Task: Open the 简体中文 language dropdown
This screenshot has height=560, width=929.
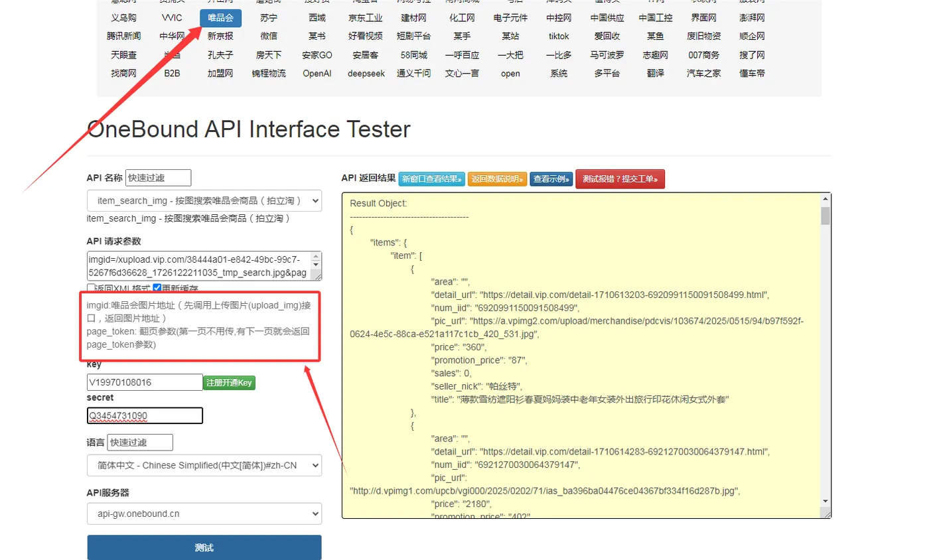Action: pyautogui.click(x=204, y=465)
